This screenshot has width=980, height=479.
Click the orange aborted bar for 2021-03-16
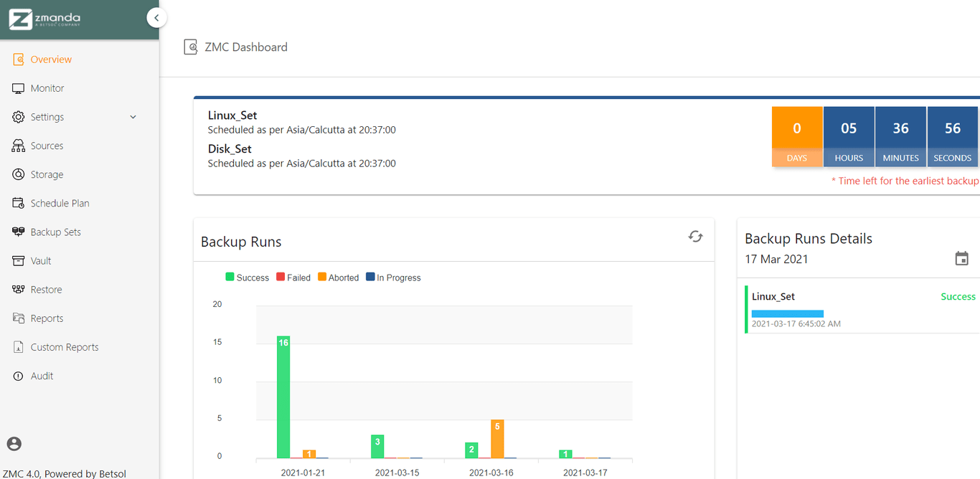coord(497,439)
